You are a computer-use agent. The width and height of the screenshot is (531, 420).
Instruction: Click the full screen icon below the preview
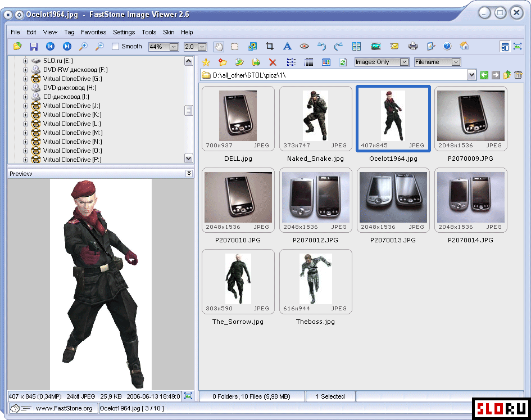188,396
